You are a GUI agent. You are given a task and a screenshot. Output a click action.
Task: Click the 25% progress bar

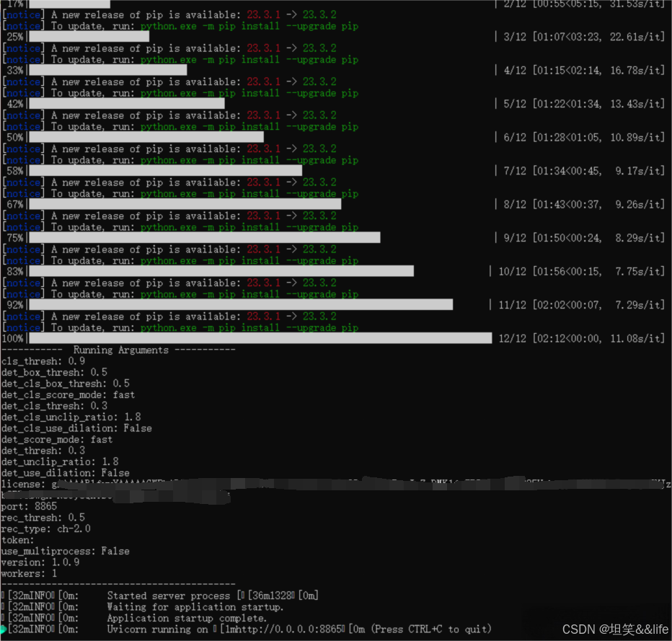[89, 37]
